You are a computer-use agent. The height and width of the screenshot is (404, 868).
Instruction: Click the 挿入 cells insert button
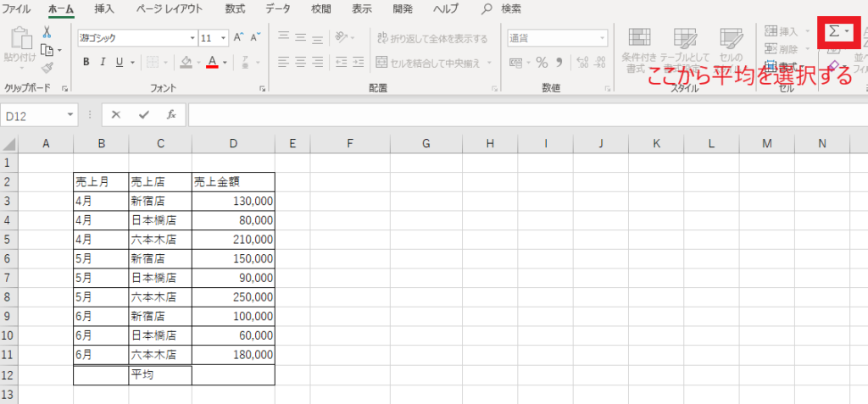781,31
